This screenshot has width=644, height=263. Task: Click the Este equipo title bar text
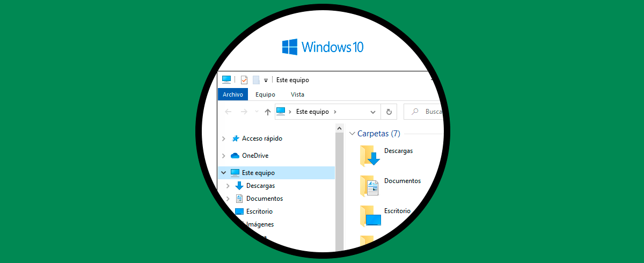[x=292, y=80]
